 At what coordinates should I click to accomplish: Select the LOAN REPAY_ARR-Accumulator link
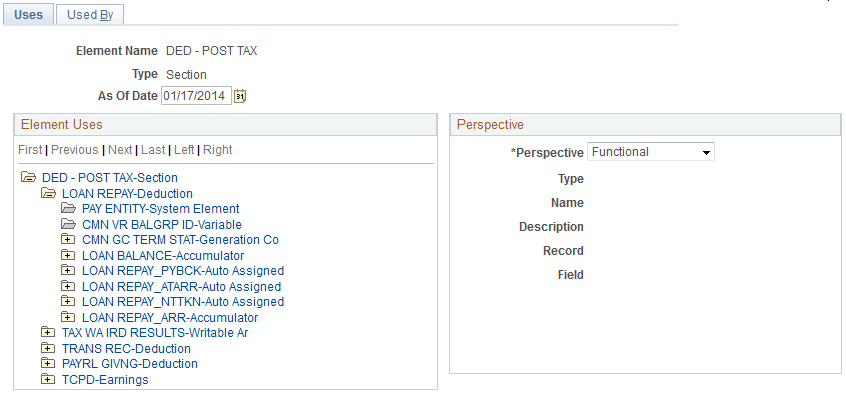click(x=170, y=317)
